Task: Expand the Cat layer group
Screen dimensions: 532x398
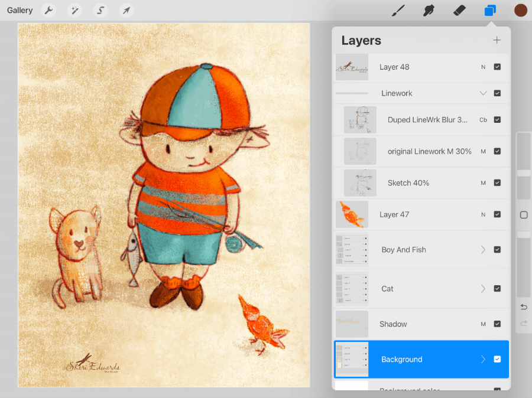Action: 483,289
